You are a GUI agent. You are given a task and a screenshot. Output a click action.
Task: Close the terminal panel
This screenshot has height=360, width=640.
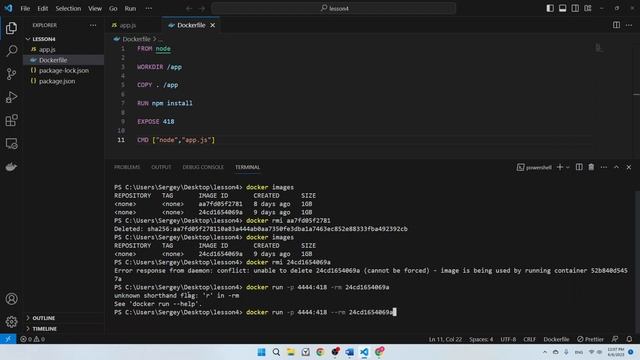[629, 167]
